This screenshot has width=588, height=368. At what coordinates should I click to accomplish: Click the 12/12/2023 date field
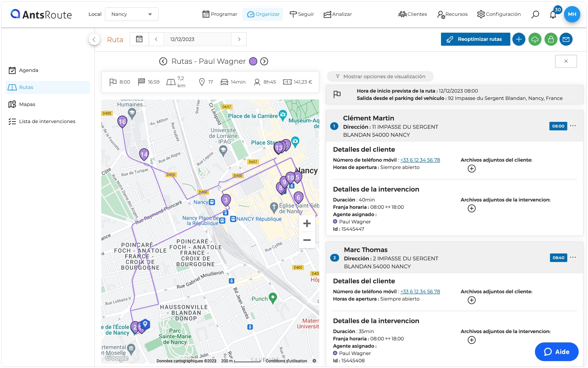(x=197, y=39)
